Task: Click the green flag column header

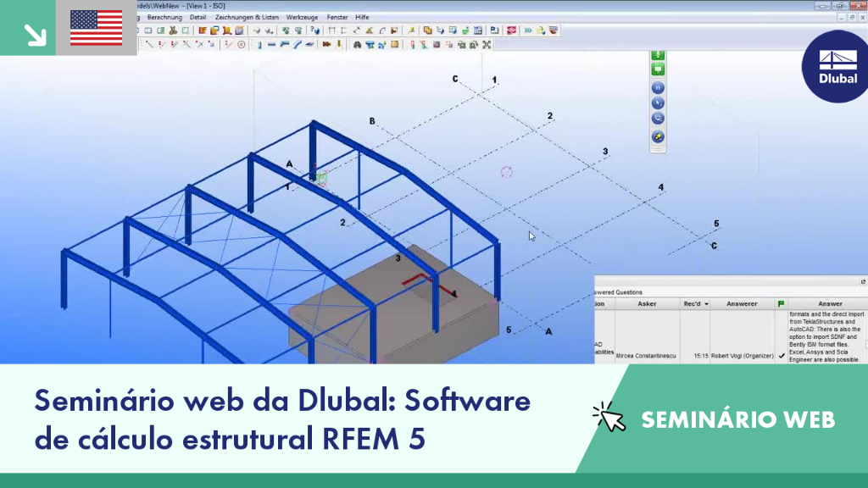Action: (781, 304)
